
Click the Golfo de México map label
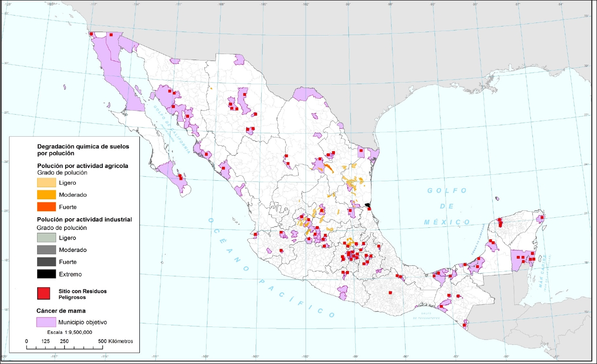click(x=448, y=206)
